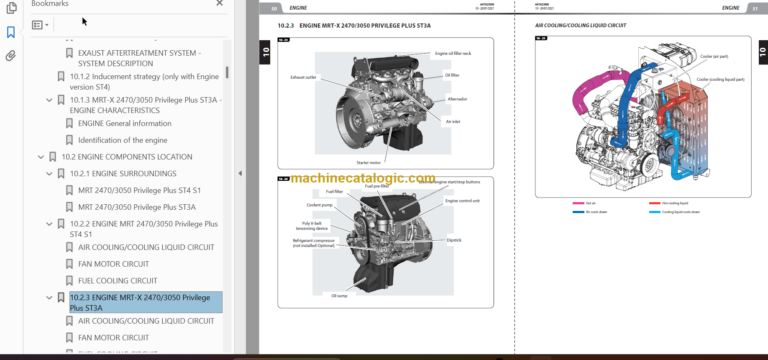The height and width of the screenshot is (360, 768).
Task: Click the 'Dipstick' diagram label
Action: (x=454, y=240)
